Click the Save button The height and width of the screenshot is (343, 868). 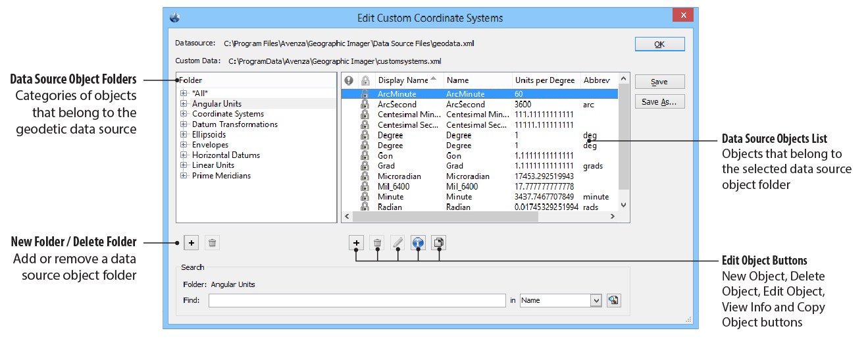tap(659, 82)
